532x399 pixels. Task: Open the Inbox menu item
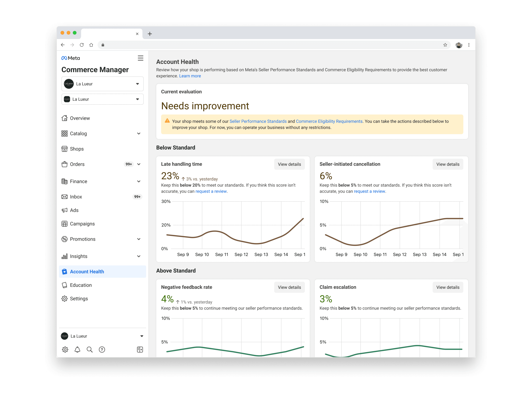102,197
